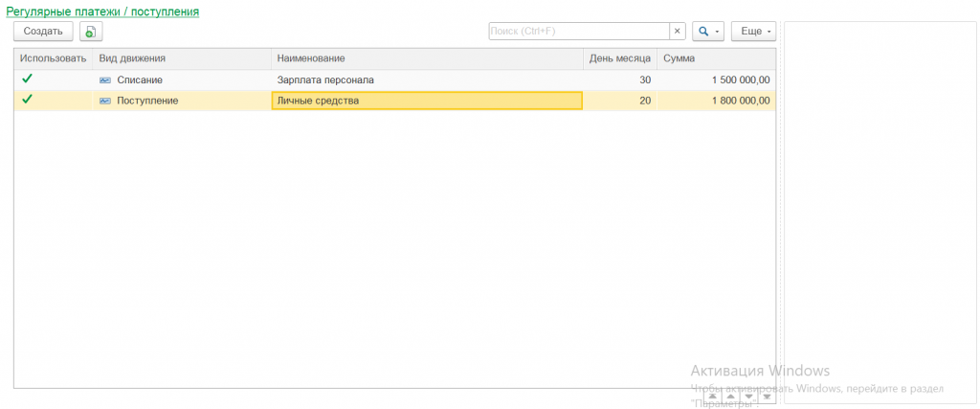This screenshot has width=980, height=409.
Task: Click the Создать button
Action: pyautogui.click(x=43, y=32)
